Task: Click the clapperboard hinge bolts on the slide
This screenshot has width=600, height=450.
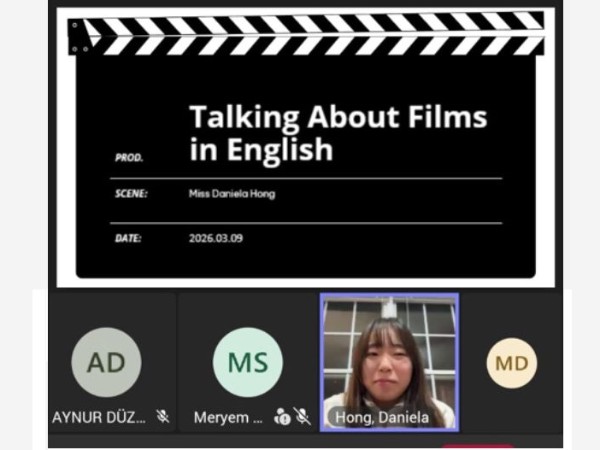Action: coord(80,36)
